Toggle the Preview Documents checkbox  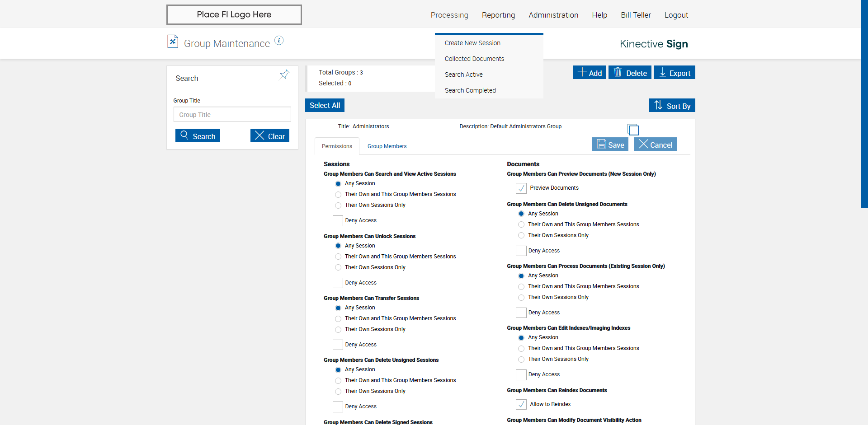point(521,188)
